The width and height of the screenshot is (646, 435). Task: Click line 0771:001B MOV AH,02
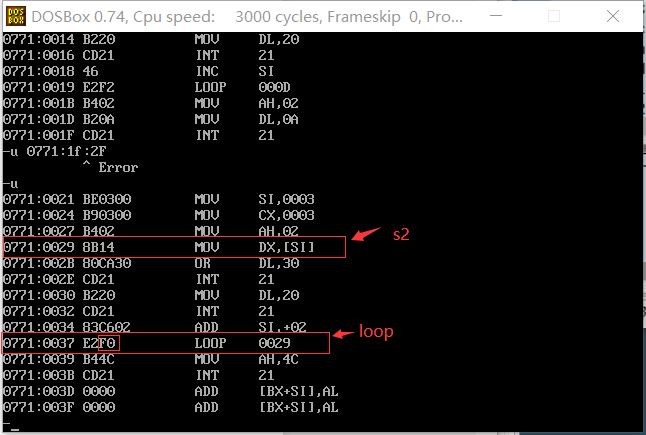point(151,103)
